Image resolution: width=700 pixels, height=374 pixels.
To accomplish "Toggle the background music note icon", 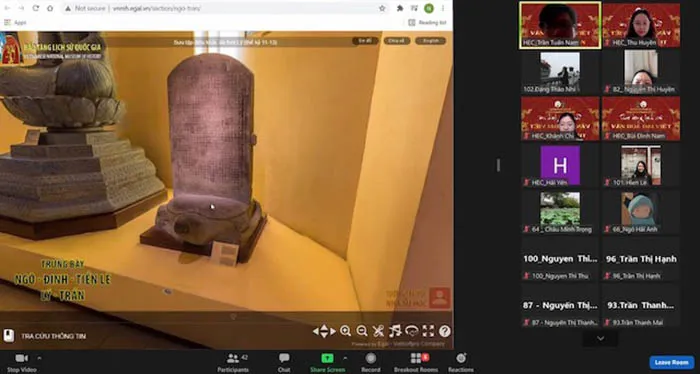I will (395, 331).
